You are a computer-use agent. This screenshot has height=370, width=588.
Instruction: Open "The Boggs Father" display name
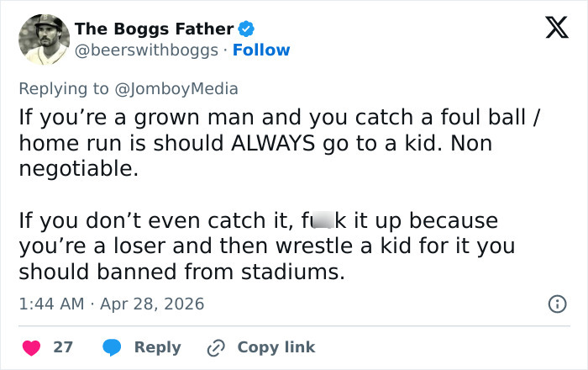(x=154, y=29)
